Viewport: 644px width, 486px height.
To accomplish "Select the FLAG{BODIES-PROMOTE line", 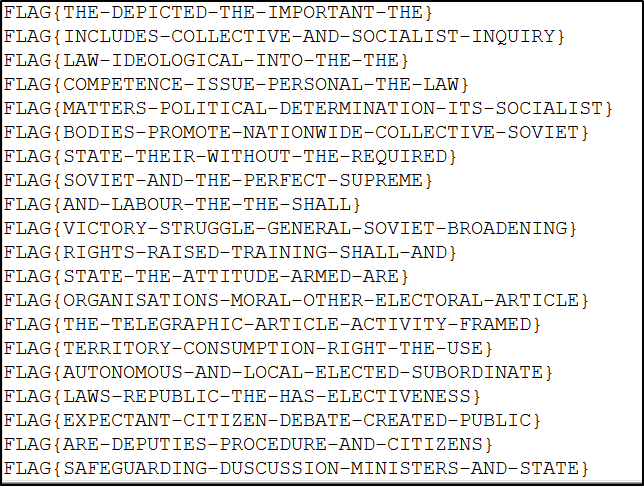I will 296,132.
